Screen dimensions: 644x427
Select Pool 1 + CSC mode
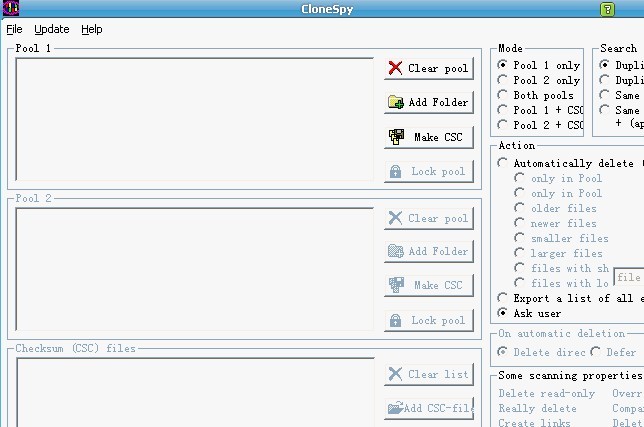pyautogui.click(x=503, y=110)
